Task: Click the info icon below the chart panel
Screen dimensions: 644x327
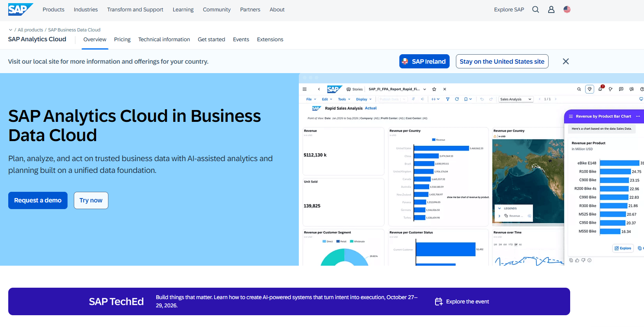Action: (x=589, y=260)
